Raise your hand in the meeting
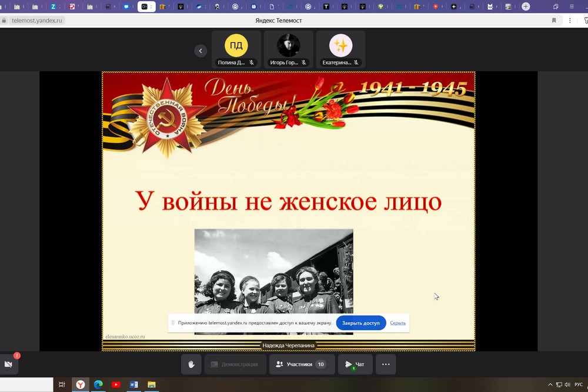Image resolution: width=588 pixels, height=392 pixels. (x=191, y=364)
